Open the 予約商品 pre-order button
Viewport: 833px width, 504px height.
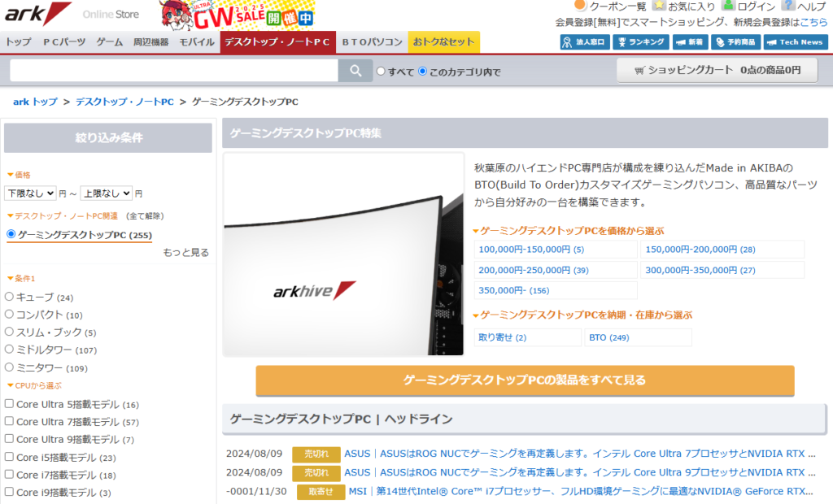[x=735, y=42]
